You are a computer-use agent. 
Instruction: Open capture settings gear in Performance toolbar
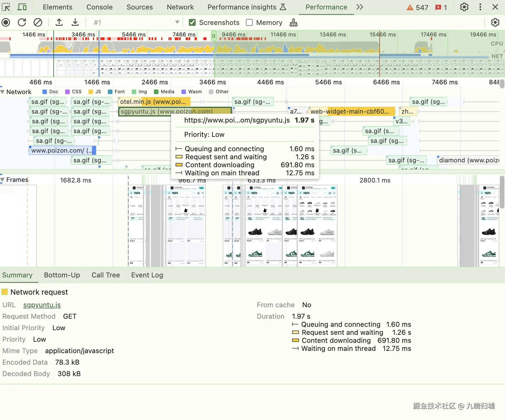[x=495, y=22]
